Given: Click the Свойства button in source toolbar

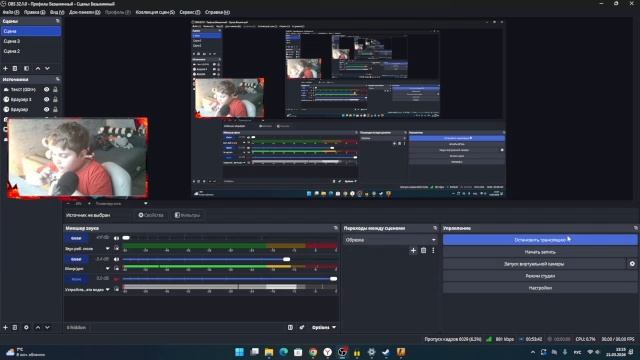Looking at the screenshot, I should (x=151, y=215).
